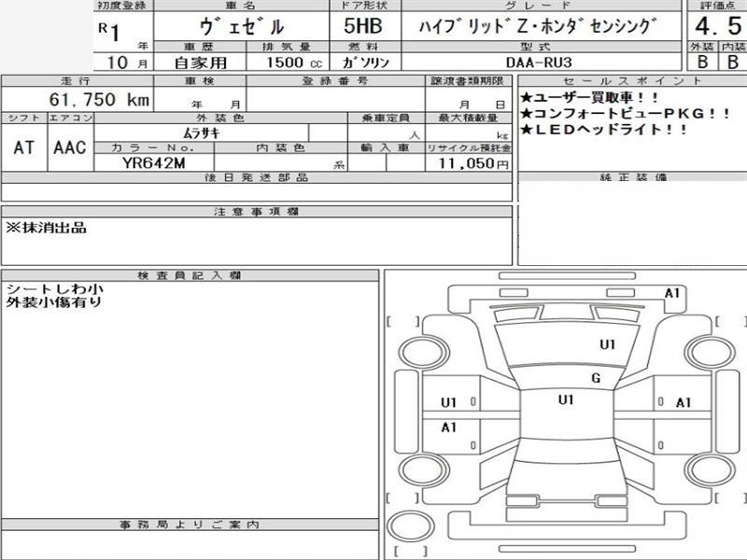Select the spare tire circle below the diagram
Image resolution: width=747 pixels, height=560 pixels.
[411, 527]
